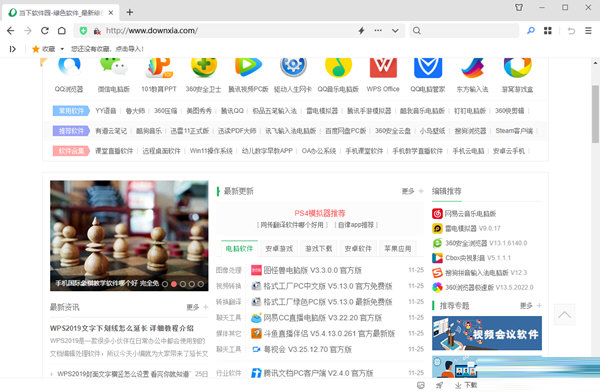Screen dimensions: 600x392
Task: Open 腾讯文档PC客户端 entry
Action: [318, 373]
